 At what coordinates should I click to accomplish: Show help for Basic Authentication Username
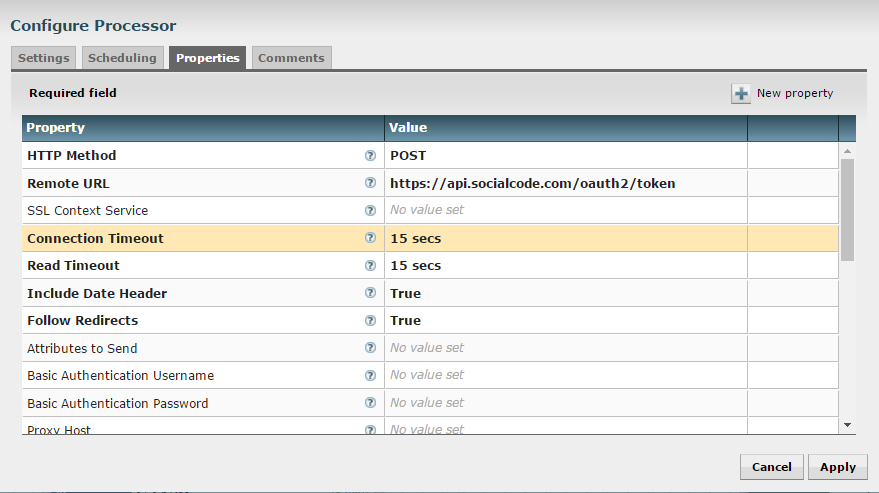370,376
